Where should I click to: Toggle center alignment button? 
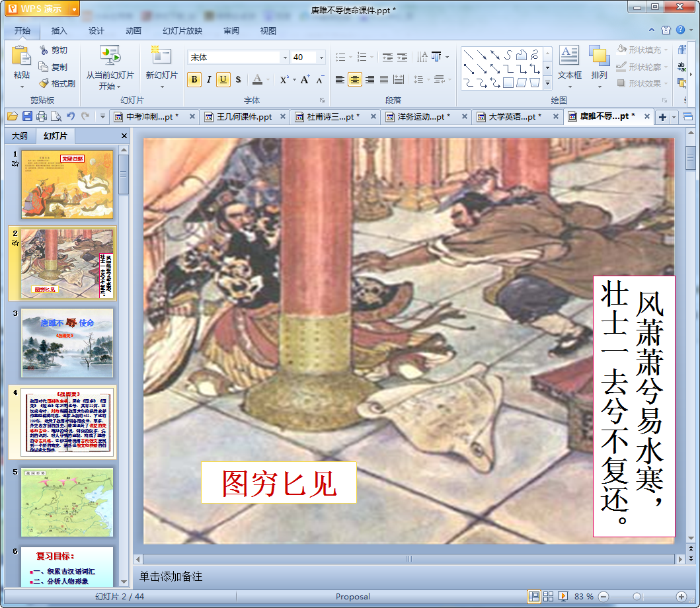(354, 79)
